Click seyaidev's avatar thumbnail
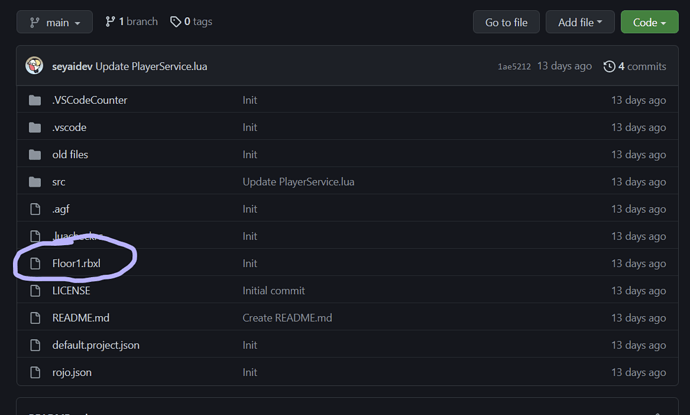Image resolution: width=690 pixels, height=415 pixels. [x=34, y=66]
